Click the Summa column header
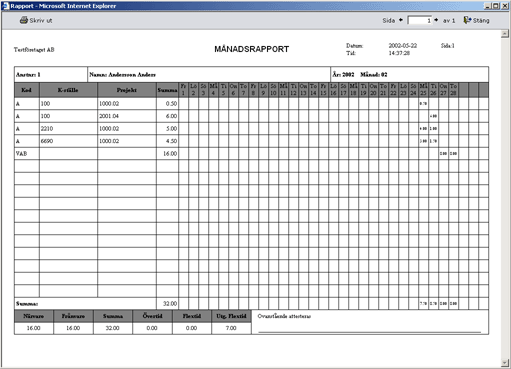This screenshot has height=369, width=511. 167,90
